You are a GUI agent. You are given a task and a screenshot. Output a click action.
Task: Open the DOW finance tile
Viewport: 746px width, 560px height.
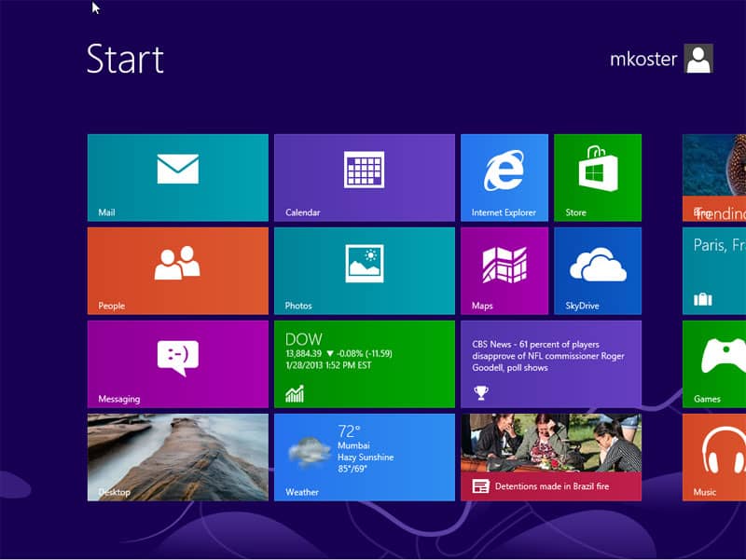click(365, 363)
